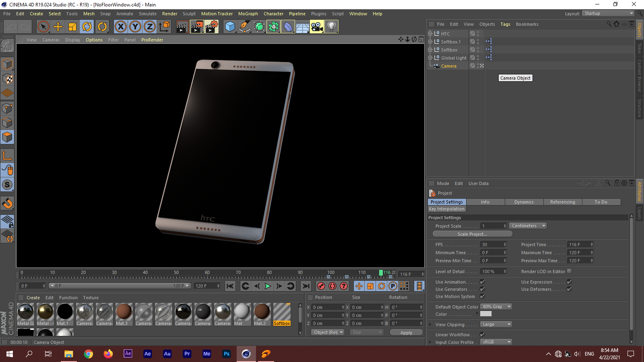Toggle Y axis lock
This screenshot has width=644, height=362.
point(135,27)
